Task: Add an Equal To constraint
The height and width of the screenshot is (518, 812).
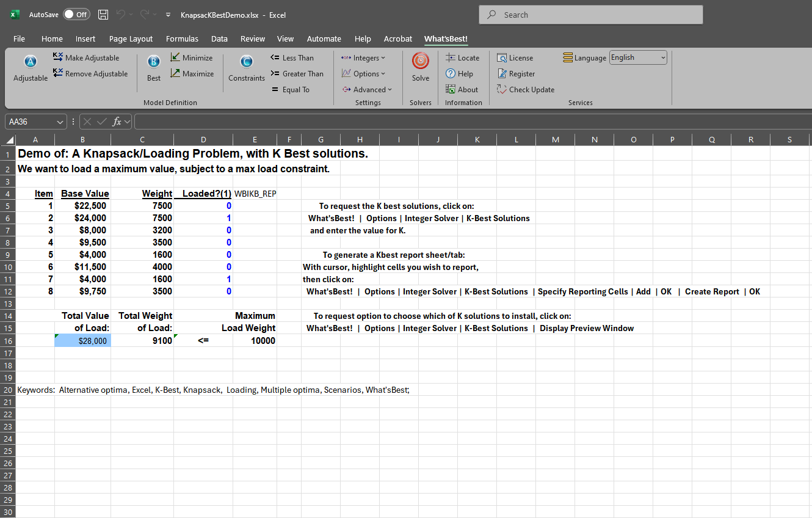Action: click(290, 89)
